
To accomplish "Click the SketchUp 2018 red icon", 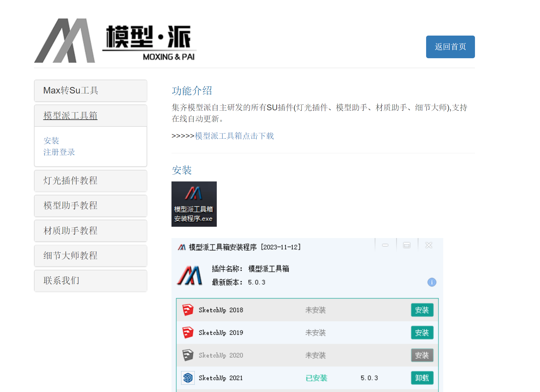I will point(188,310).
